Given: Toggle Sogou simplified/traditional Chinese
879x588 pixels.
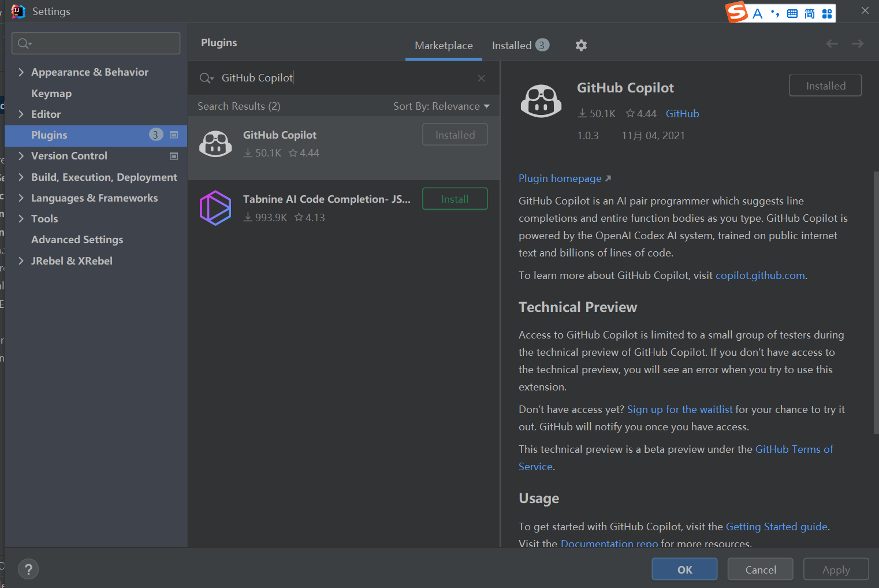Looking at the screenshot, I should [x=810, y=13].
